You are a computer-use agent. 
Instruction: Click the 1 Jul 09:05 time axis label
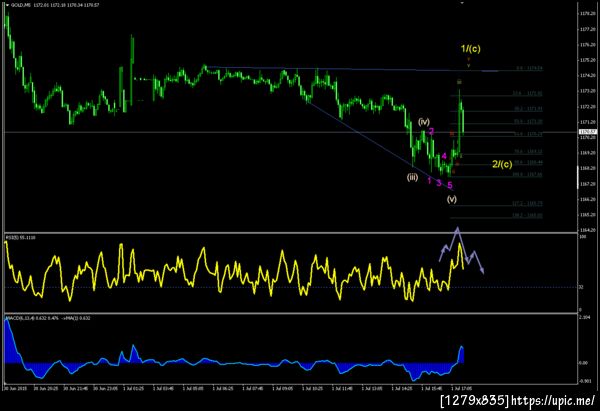click(282, 389)
